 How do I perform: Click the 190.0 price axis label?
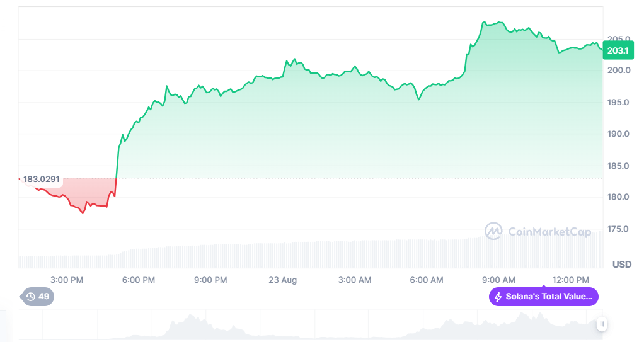pos(619,134)
